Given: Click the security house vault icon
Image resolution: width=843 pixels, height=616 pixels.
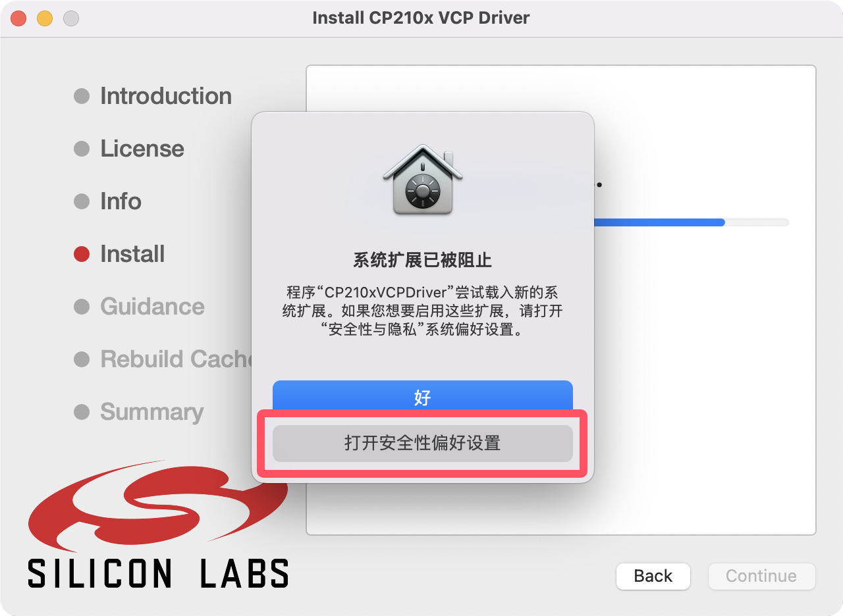Looking at the screenshot, I should pyautogui.click(x=423, y=180).
